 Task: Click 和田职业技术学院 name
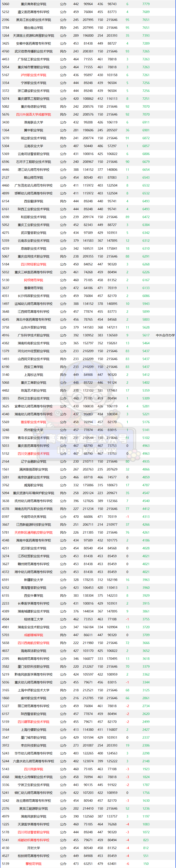click(x=33, y=217)
